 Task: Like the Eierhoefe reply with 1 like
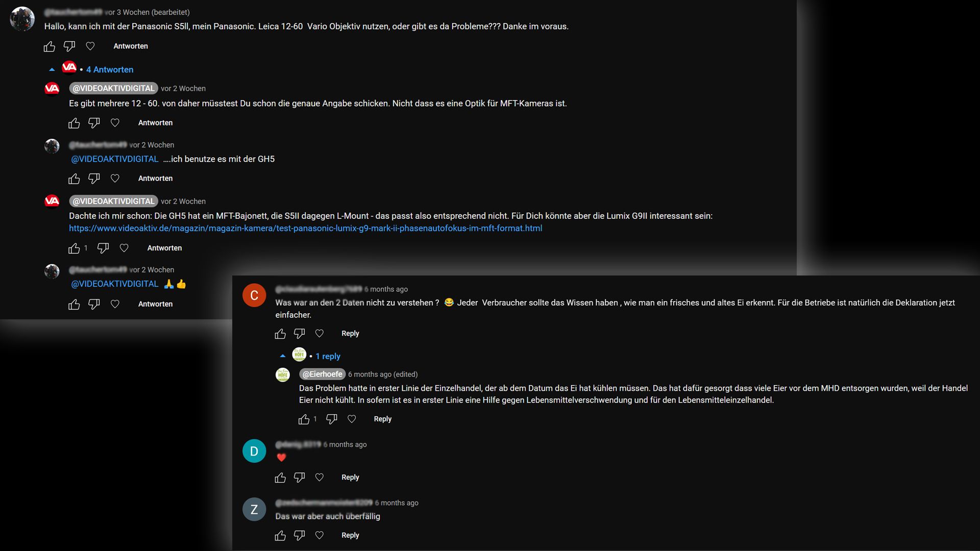point(304,419)
